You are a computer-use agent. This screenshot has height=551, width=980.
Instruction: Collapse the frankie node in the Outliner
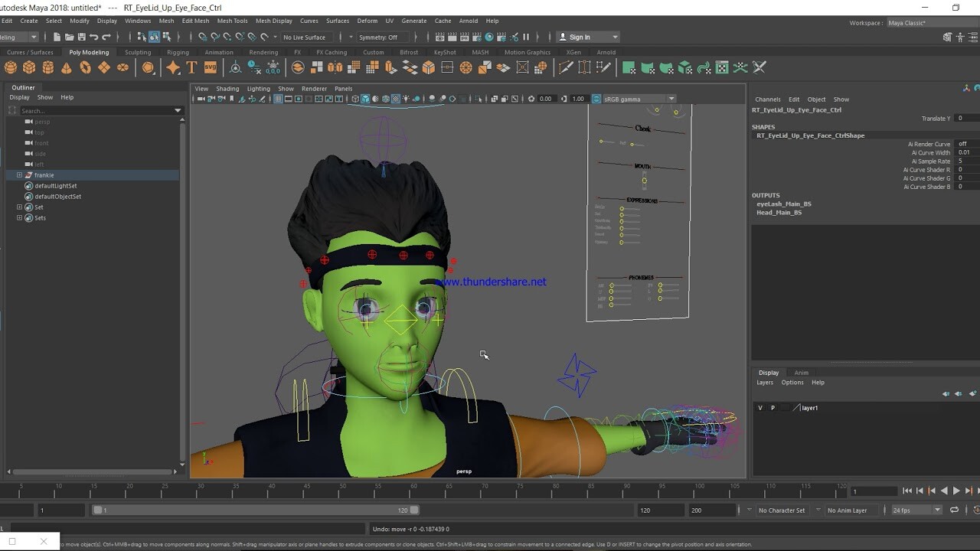18,175
